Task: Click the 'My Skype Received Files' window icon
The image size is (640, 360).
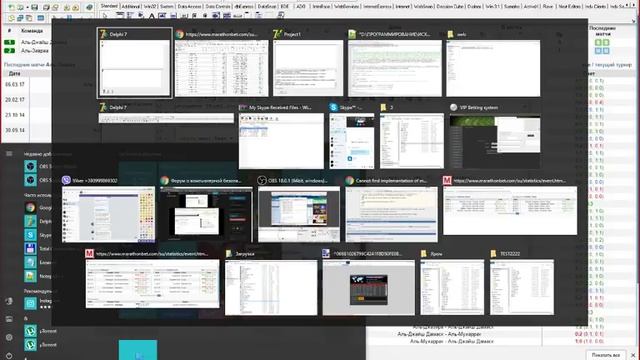Action: [243, 107]
